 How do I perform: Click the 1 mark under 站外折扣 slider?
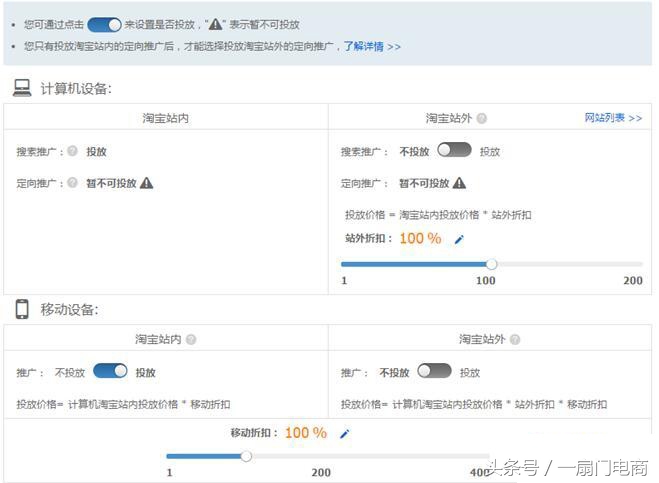click(344, 280)
